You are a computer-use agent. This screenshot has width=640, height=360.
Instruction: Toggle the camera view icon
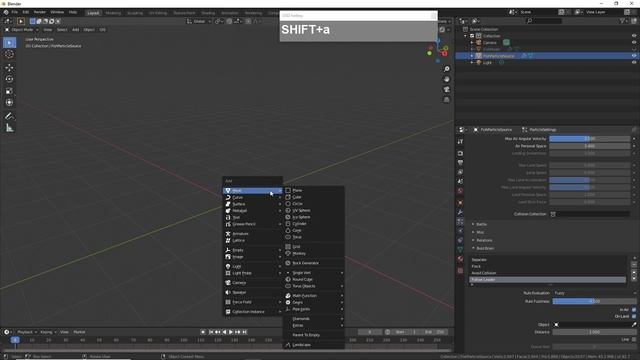(x=447, y=89)
